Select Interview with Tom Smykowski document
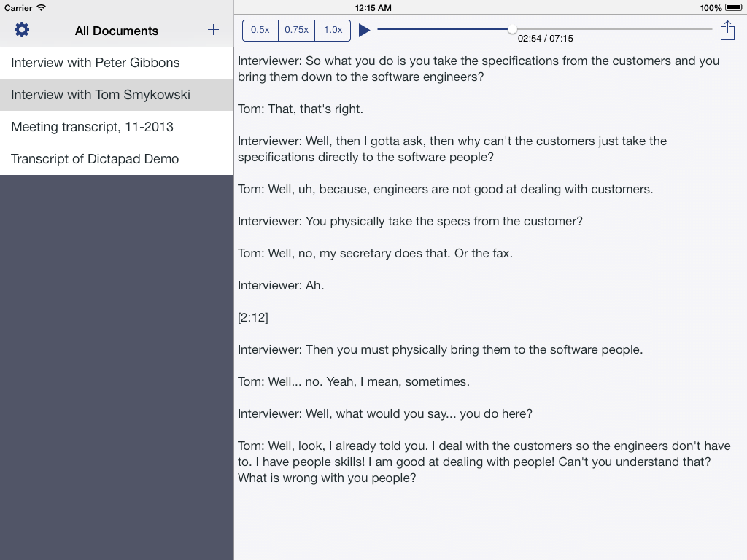 pos(117,95)
